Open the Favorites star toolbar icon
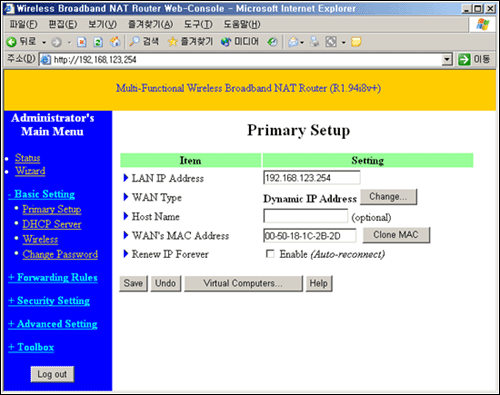 pos(172,42)
